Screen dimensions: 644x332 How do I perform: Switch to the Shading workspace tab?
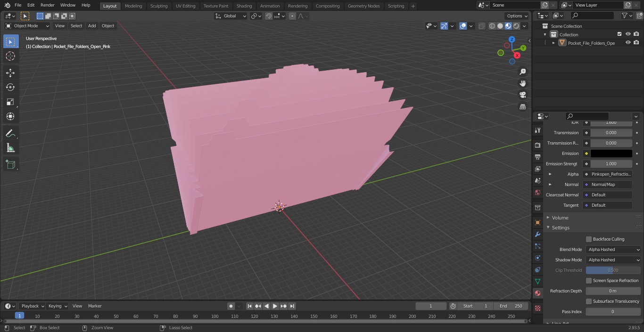tap(244, 6)
